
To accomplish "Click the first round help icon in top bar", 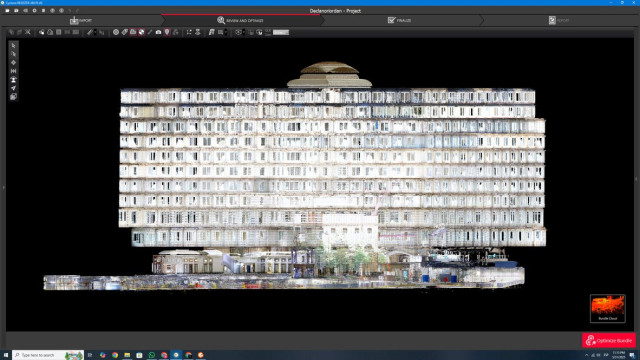I will 52,11.
